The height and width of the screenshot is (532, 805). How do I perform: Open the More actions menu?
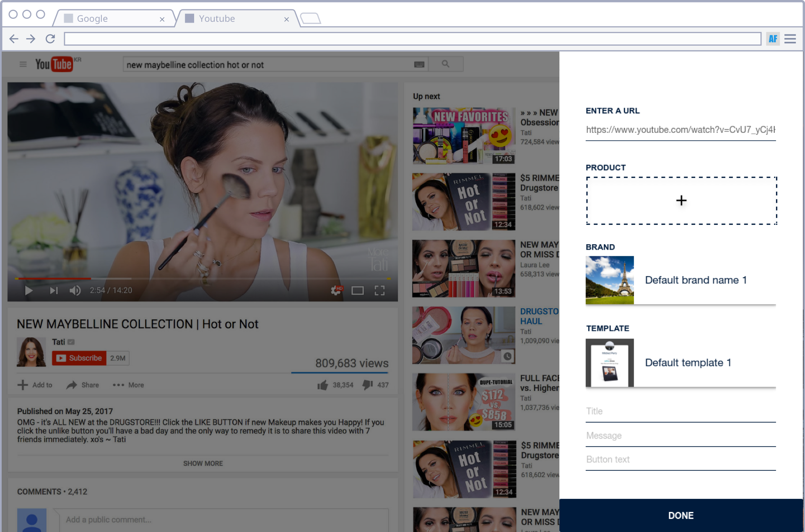[128, 385]
